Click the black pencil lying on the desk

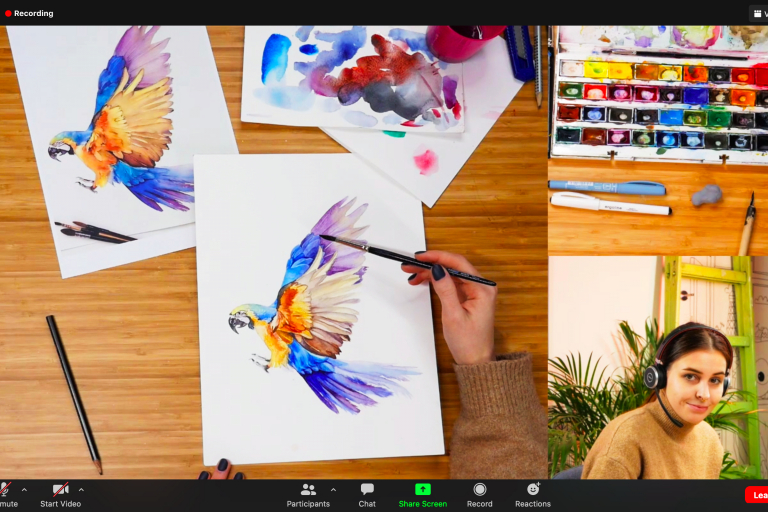(x=73, y=393)
